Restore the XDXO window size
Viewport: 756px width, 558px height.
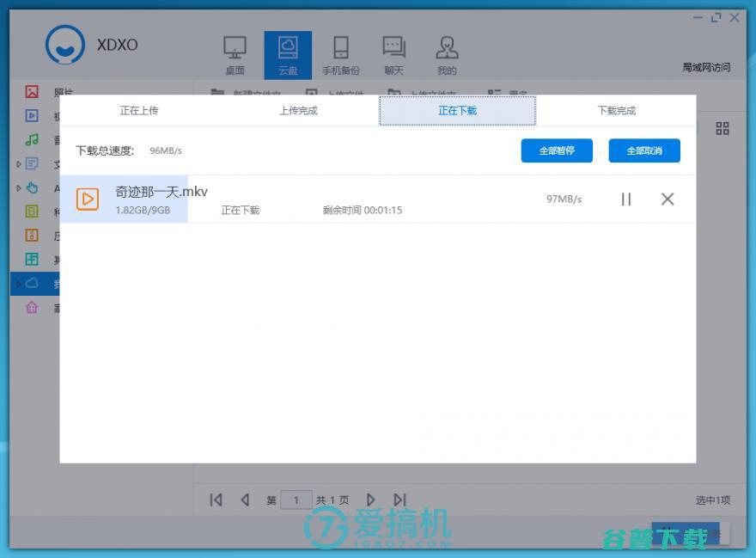click(716, 18)
